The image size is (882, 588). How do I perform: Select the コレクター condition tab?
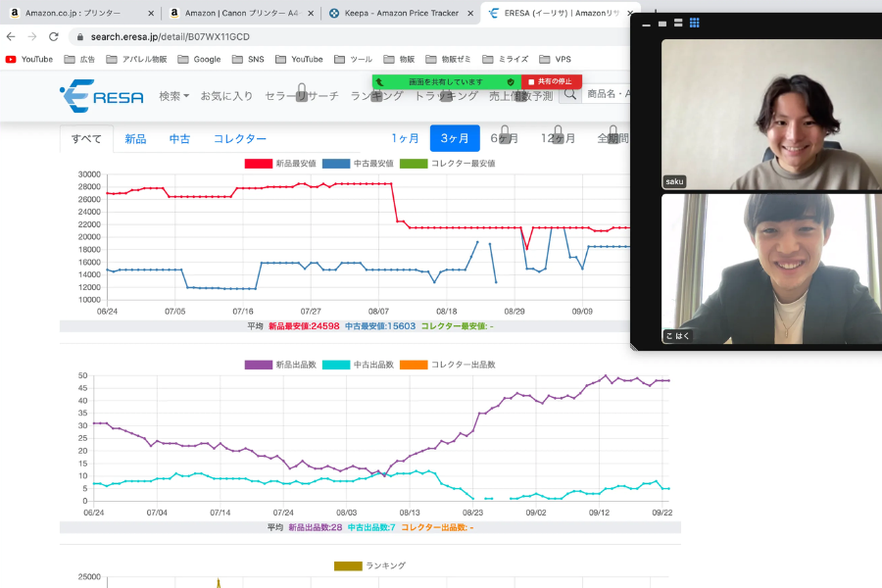[240, 138]
